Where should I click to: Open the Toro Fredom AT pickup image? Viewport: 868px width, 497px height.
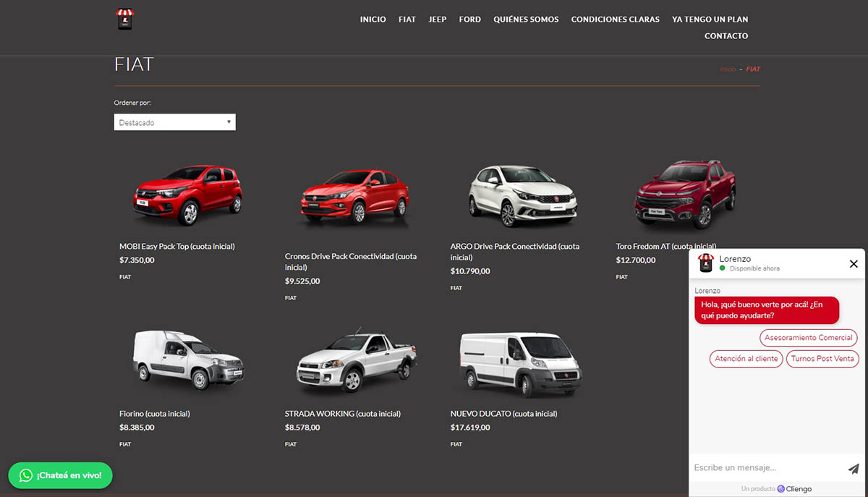click(x=685, y=193)
